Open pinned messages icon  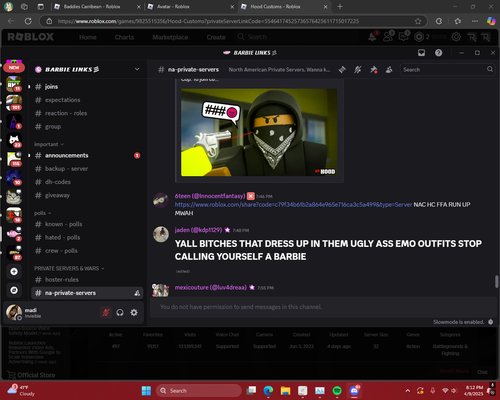click(373, 70)
